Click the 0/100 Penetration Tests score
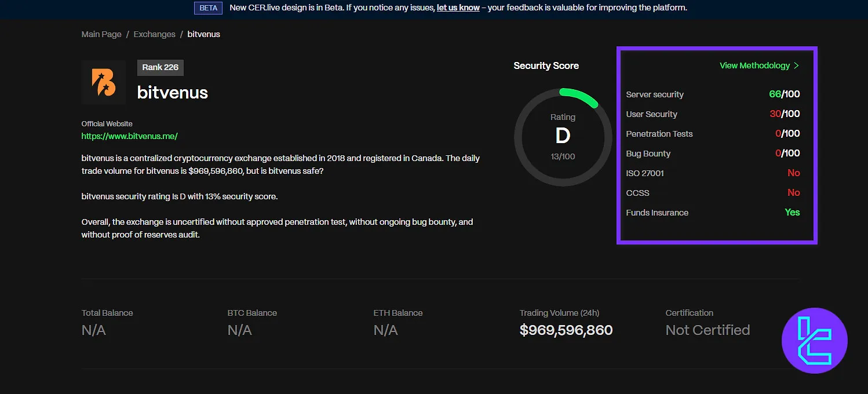 [x=787, y=134]
